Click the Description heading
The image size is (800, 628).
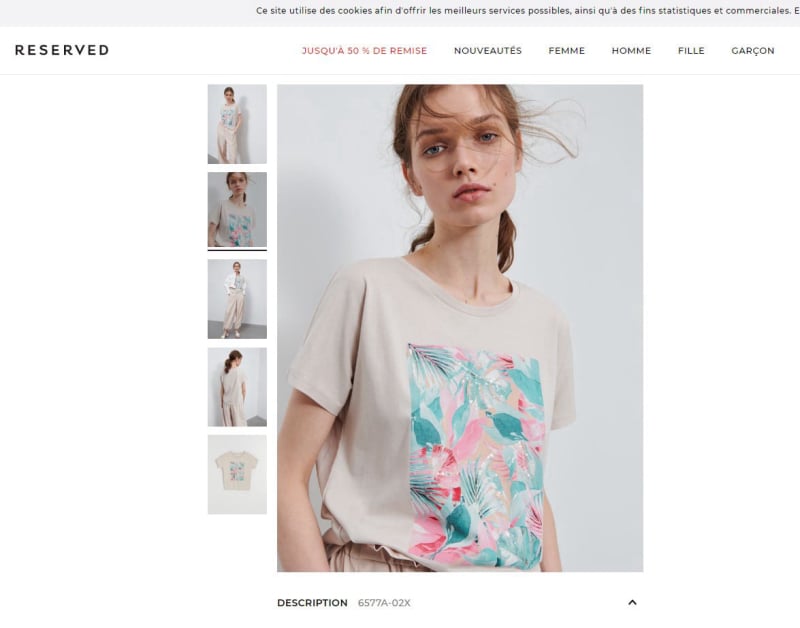tap(312, 603)
